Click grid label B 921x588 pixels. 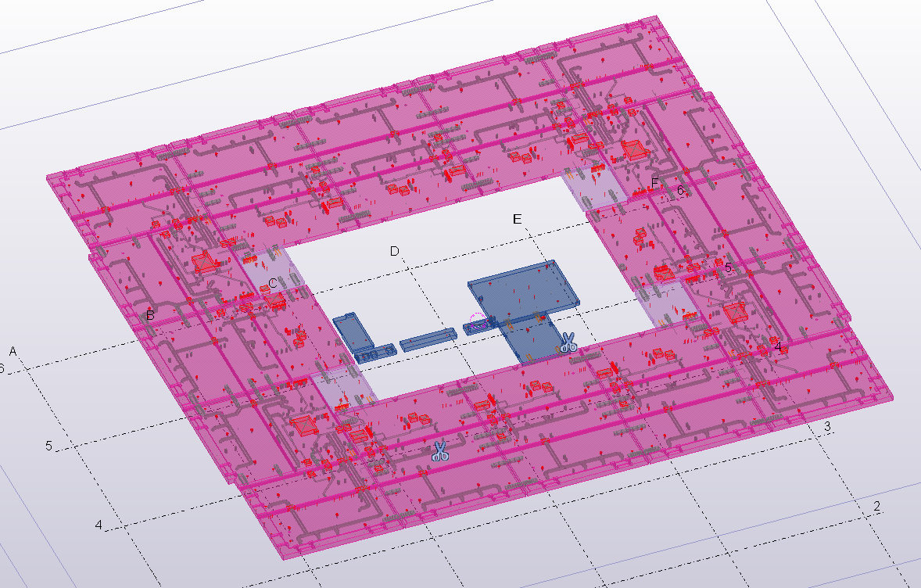click(x=149, y=316)
